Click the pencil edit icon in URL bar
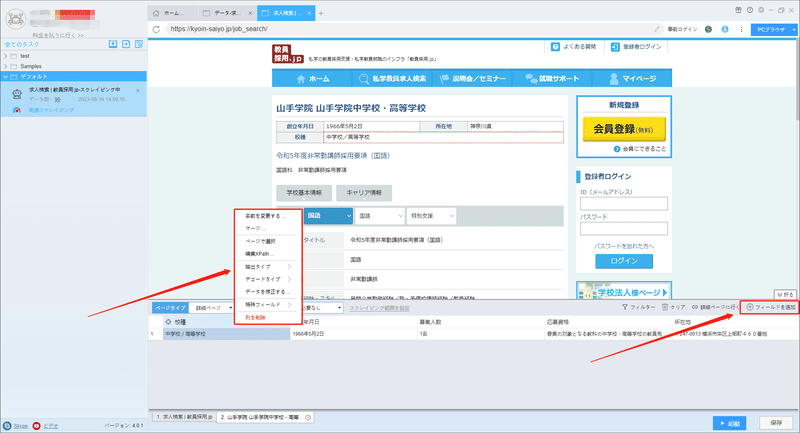 [x=657, y=29]
